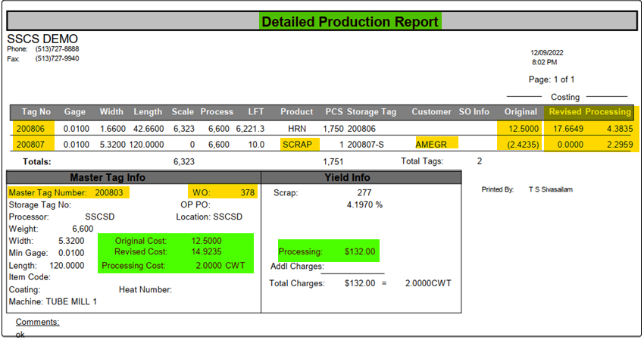Click the Processing costing column header
The image size is (644, 340).
tap(608, 111)
